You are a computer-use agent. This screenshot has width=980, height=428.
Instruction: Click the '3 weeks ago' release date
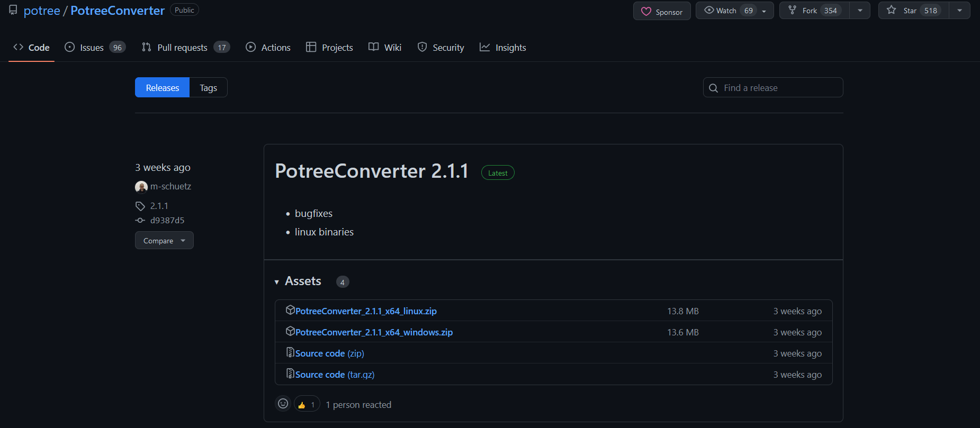coord(163,167)
